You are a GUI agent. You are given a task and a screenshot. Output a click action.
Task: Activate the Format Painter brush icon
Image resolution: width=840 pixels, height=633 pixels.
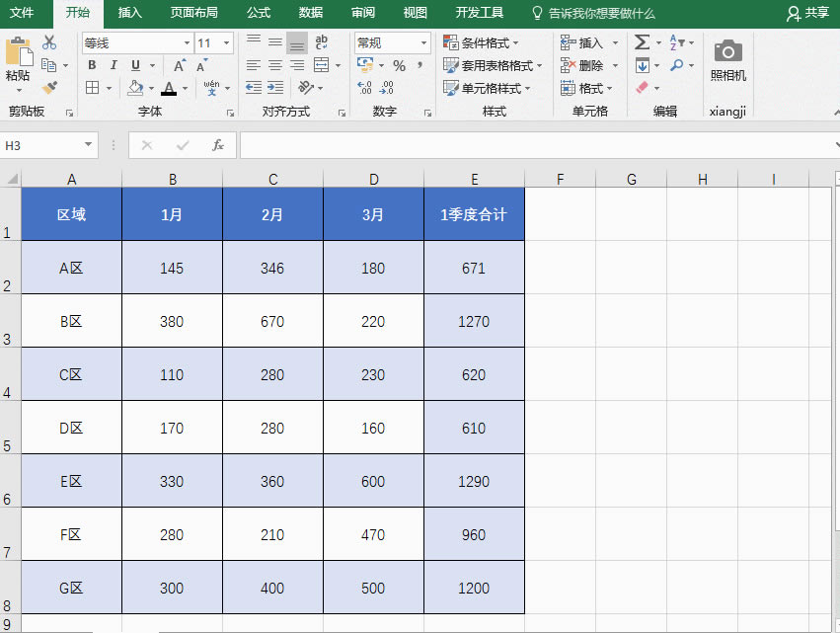(x=49, y=87)
